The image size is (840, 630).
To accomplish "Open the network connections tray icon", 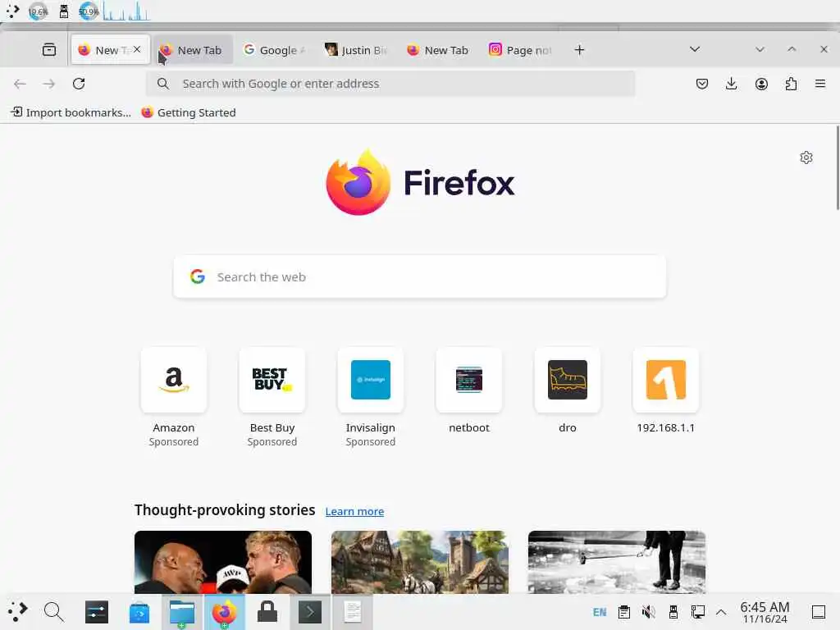I will (697, 612).
